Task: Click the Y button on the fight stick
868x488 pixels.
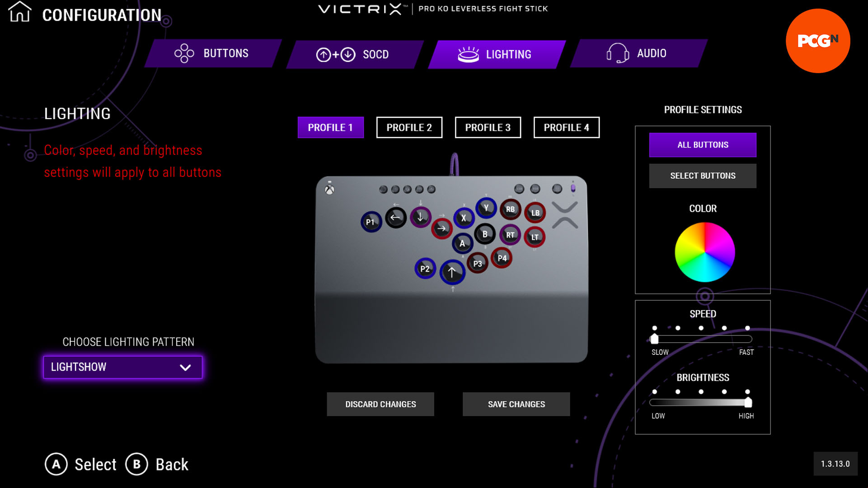Action: pos(486,208)
